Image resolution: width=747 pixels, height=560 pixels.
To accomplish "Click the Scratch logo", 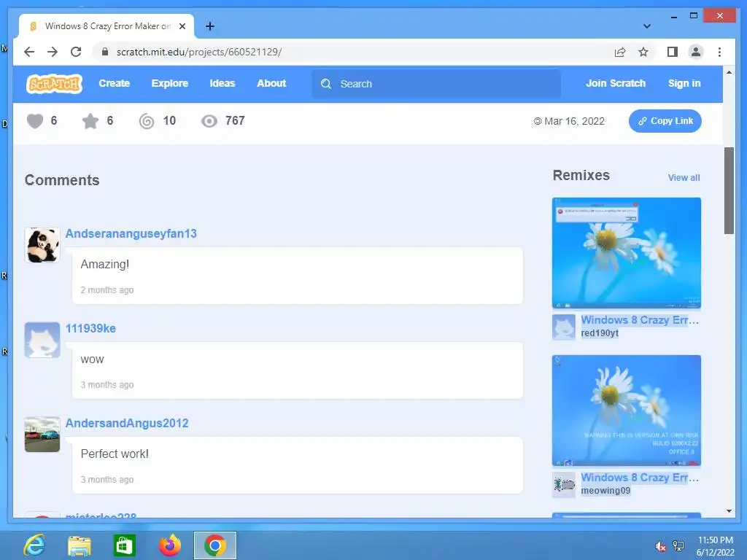I will pos(54,84).
